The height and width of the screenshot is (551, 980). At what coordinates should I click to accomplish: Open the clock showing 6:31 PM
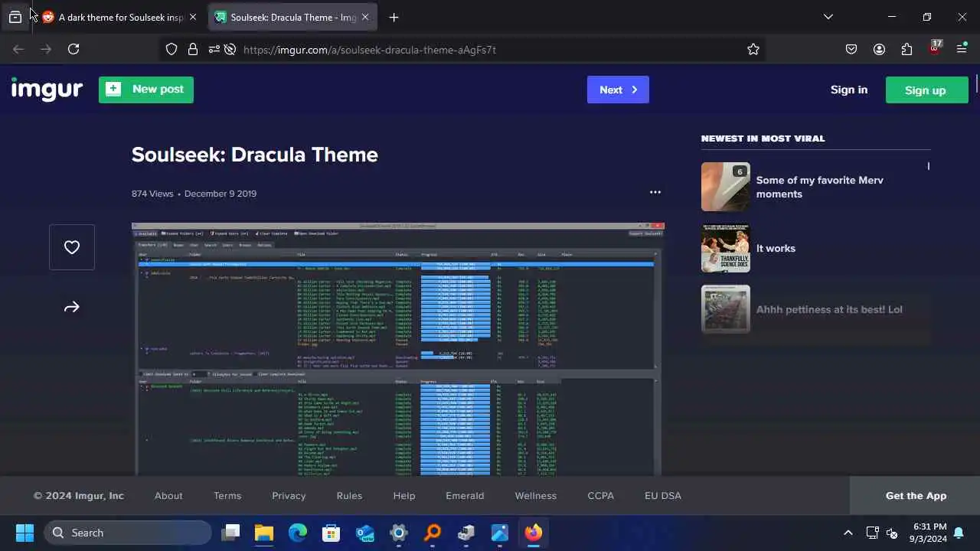[x=929, y=533]
